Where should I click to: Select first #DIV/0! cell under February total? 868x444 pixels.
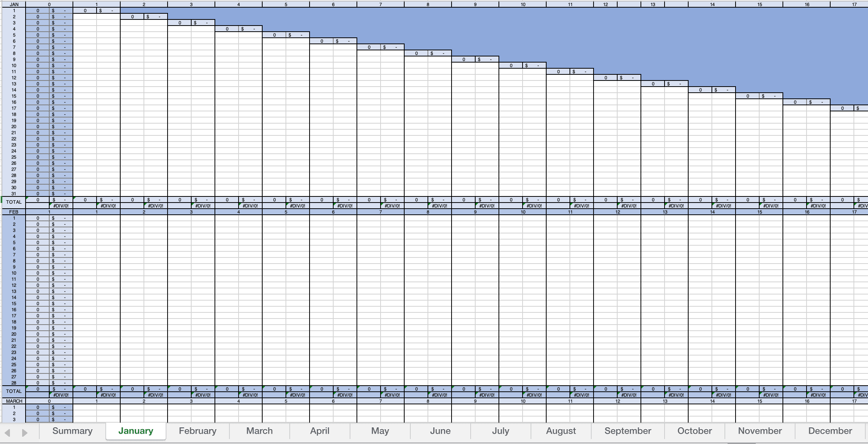61,395
